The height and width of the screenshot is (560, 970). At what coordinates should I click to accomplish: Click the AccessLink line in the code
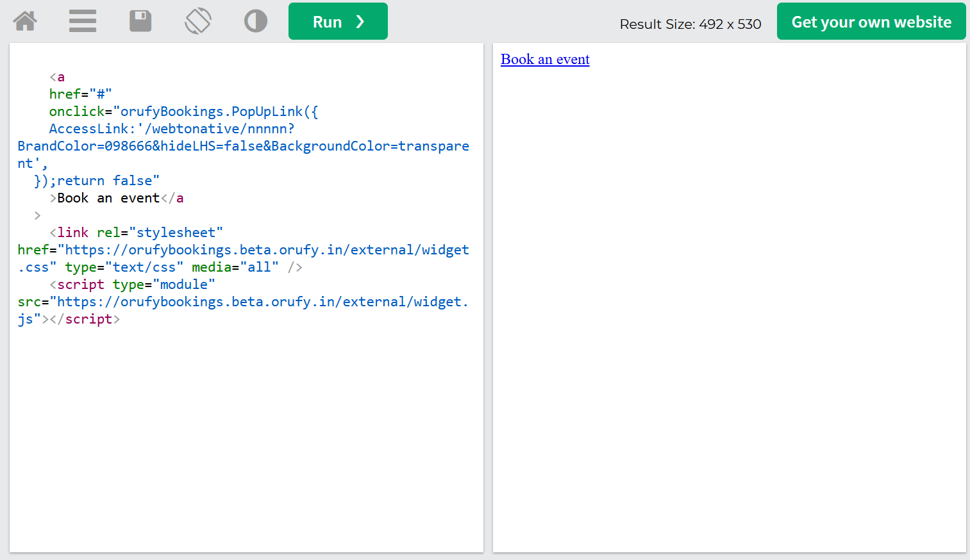coord(171,129)
